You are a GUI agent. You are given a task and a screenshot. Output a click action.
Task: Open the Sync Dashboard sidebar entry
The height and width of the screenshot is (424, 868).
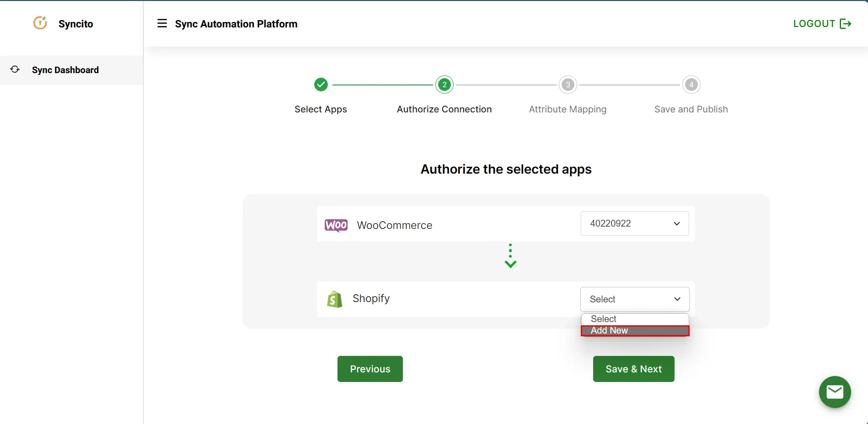(x=65, y=70)
